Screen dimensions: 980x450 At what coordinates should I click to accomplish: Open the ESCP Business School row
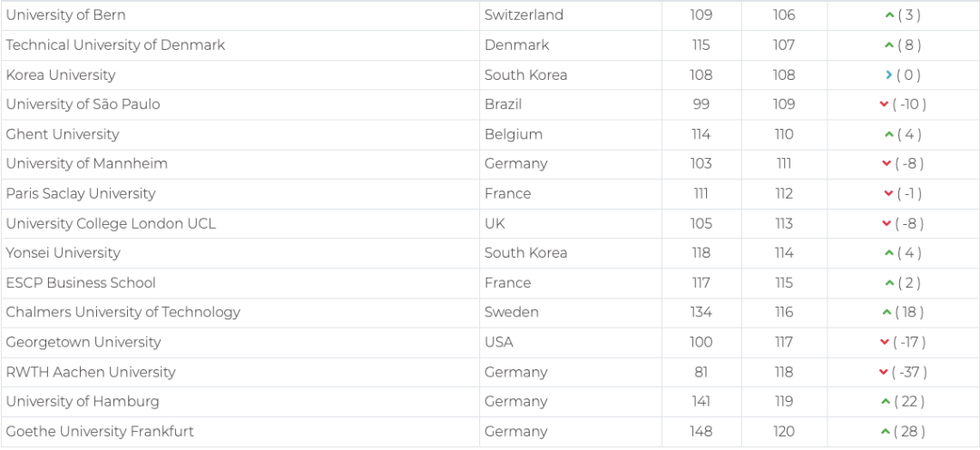click(81, 283)
